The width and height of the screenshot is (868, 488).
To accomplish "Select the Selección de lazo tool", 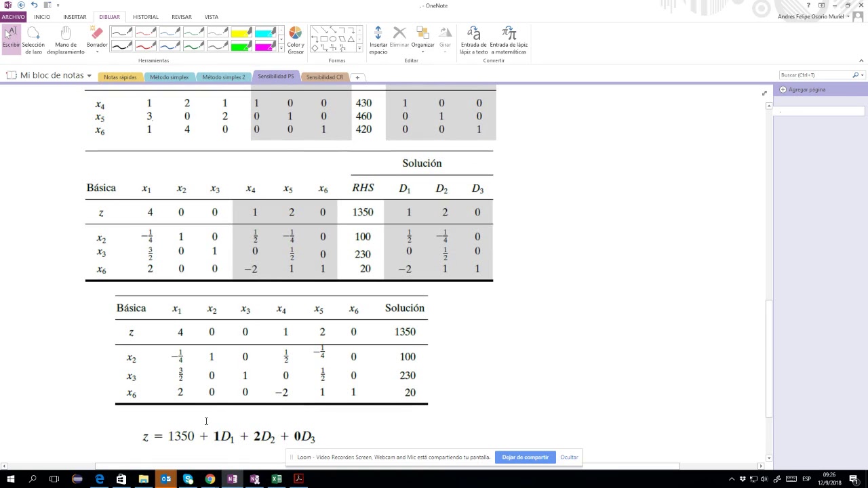I will coord(33,40).
